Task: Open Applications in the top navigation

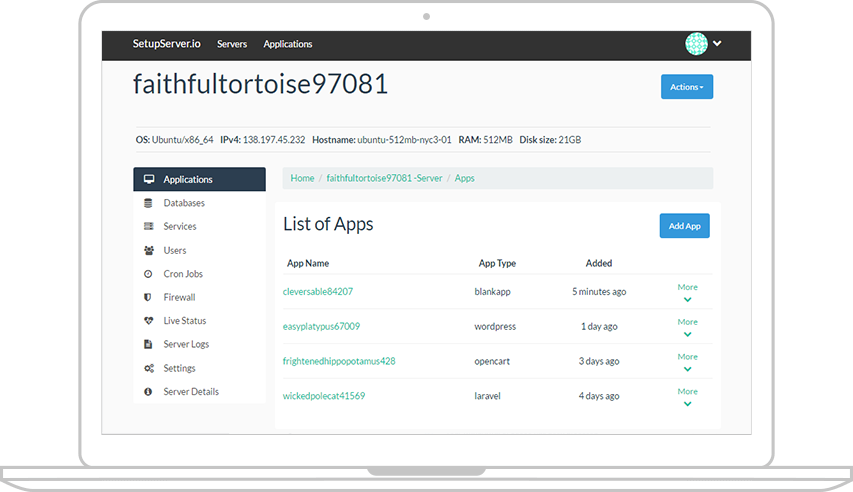Action: [288, 44]
